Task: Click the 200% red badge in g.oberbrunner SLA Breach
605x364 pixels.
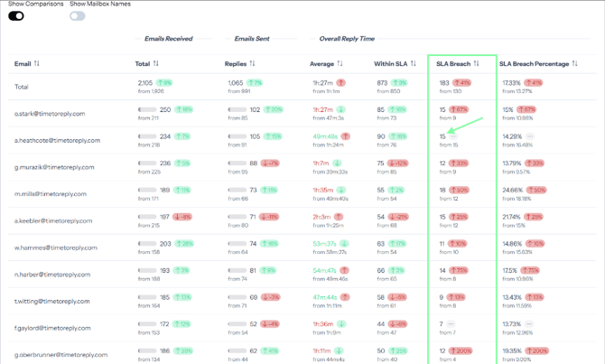Action: coord(464,350)
